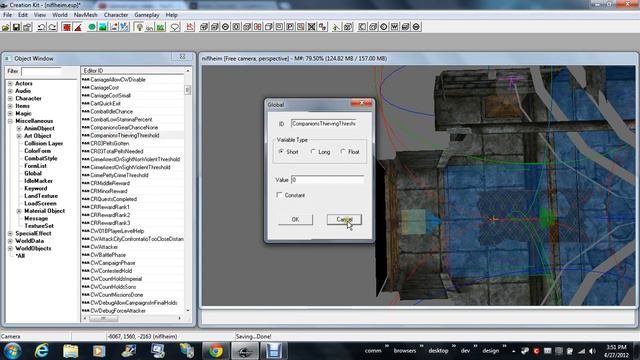Image resolution: width=640 pixels, height=360 pixels.
Task: Expand the Audio tree node
Action: pyautogui.click(x=10, y=91)
